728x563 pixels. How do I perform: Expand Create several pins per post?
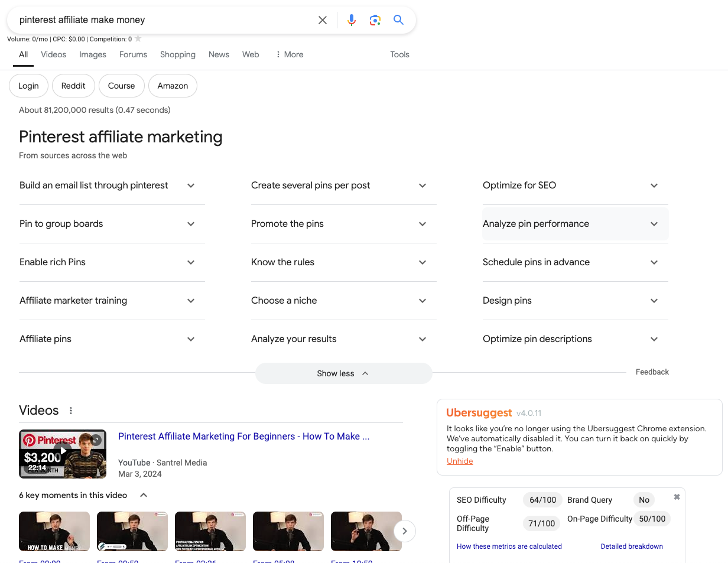pos(343,186)
